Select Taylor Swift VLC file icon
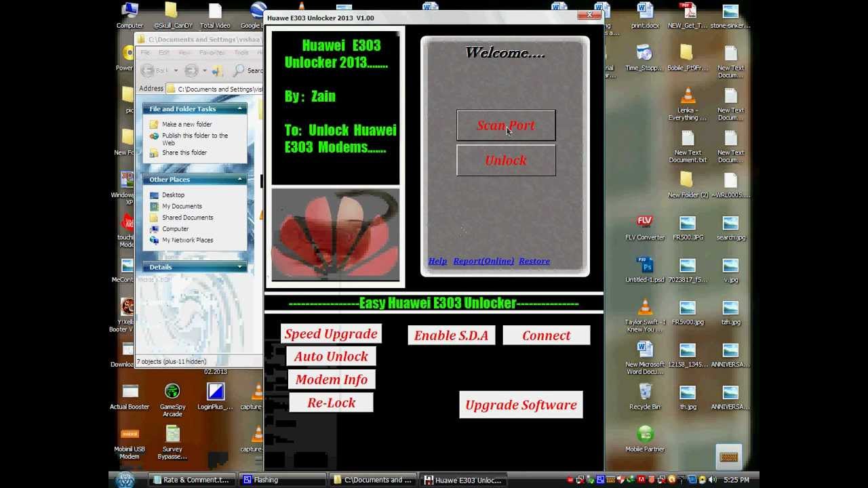The height and width of the screenshot is (488, 868). (645, 316)
